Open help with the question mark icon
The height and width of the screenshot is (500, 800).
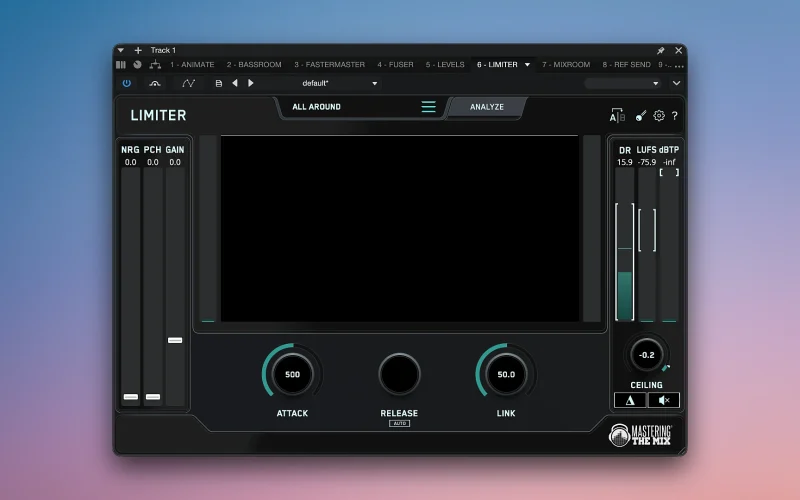[674, 116]
